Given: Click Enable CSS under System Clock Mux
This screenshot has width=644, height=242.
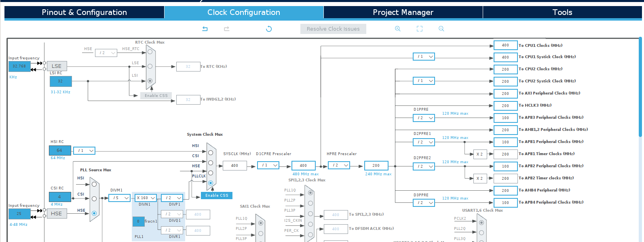Looking at the screenshot, I should click(217, 196).
